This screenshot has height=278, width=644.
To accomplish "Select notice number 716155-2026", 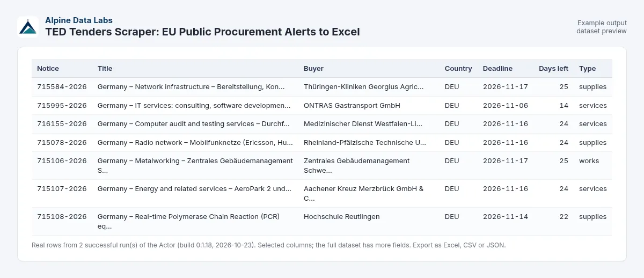I will coord(62,124).
